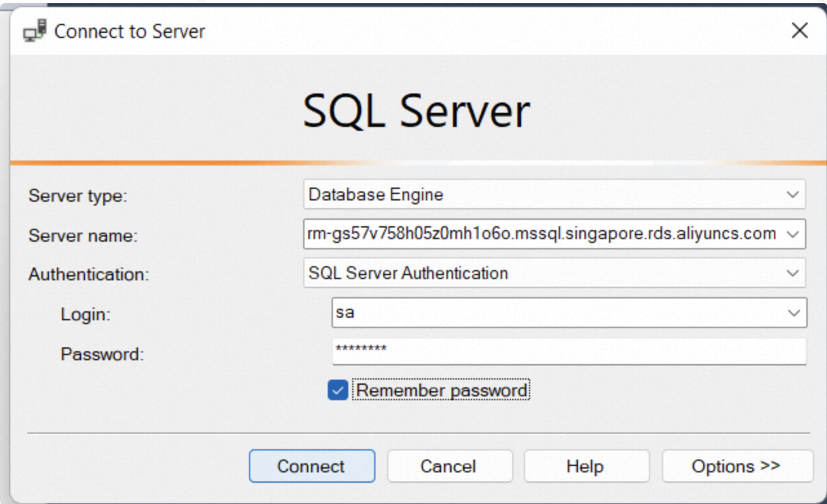Click the Server name label
827x504 pixels.
click(83, 236)
